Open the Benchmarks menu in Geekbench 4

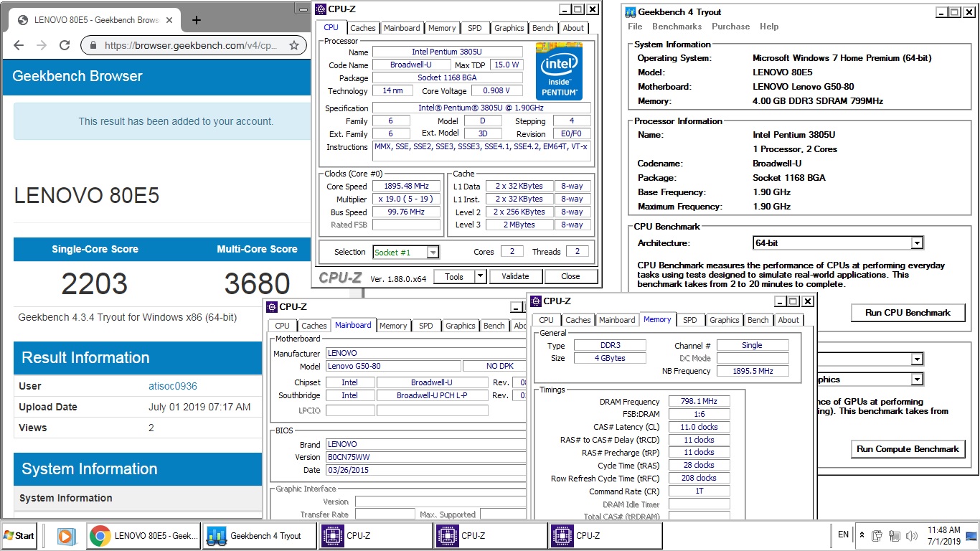[x=677, y=27]
